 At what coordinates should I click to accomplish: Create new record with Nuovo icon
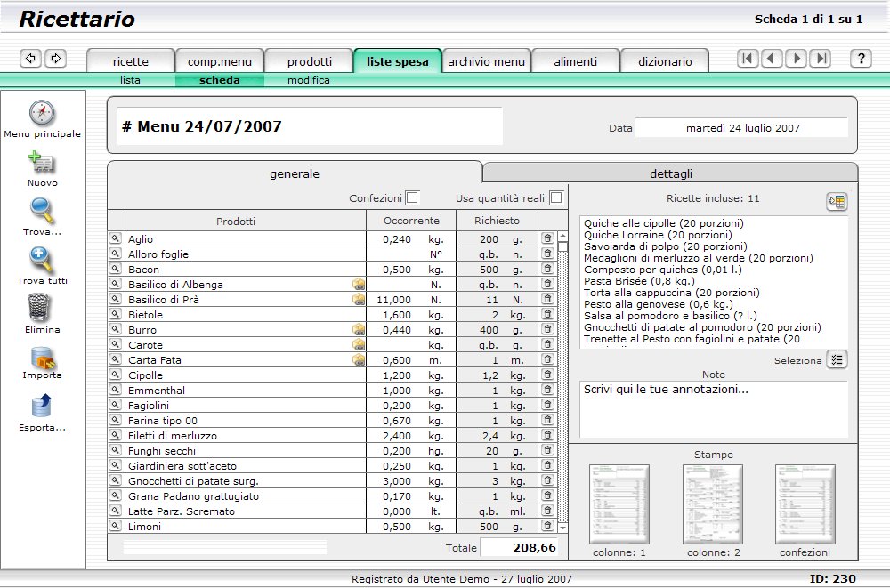tap(42, 163)
